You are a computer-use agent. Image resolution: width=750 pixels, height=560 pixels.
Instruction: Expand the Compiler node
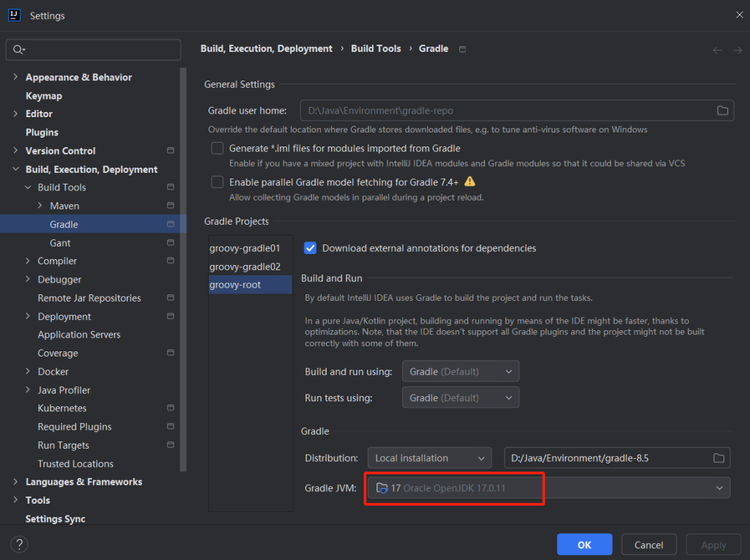point(28,261)
